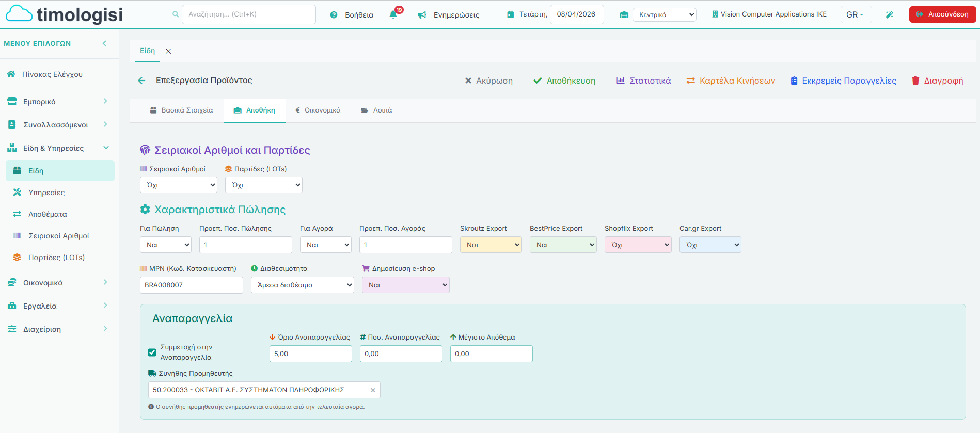Viewport: 980px width, 433px height.
Task: Select the Αποθήκη tab
Action: tap(255, 110)
